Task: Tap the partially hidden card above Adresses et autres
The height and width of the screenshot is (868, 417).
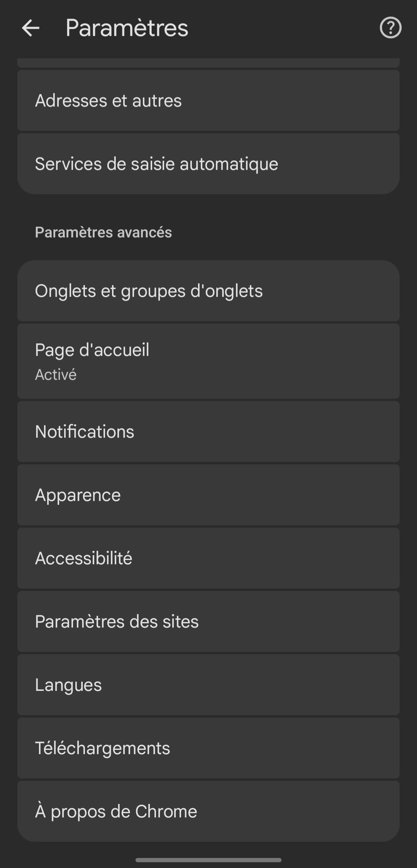Action: tap(208, 63)
